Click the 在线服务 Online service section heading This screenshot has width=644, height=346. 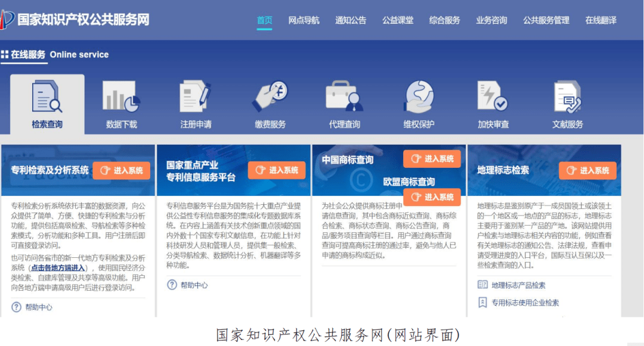pos(60,55)
